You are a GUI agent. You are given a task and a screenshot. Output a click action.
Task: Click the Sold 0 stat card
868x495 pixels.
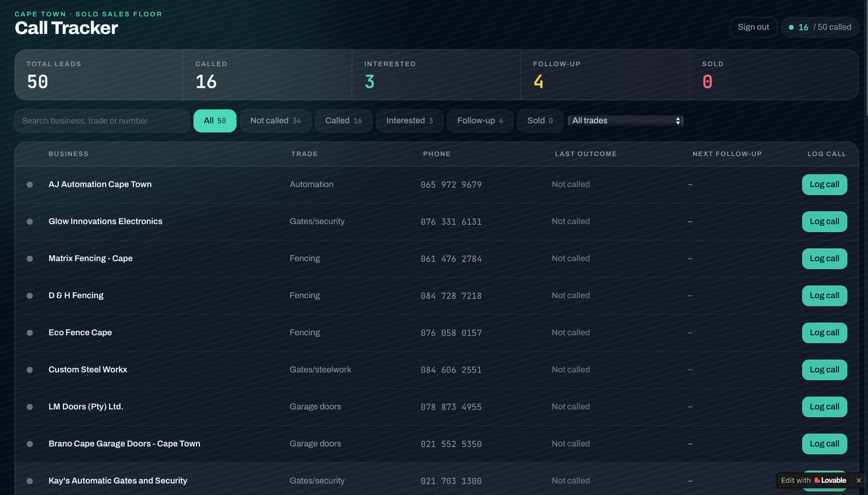[774, 75]
